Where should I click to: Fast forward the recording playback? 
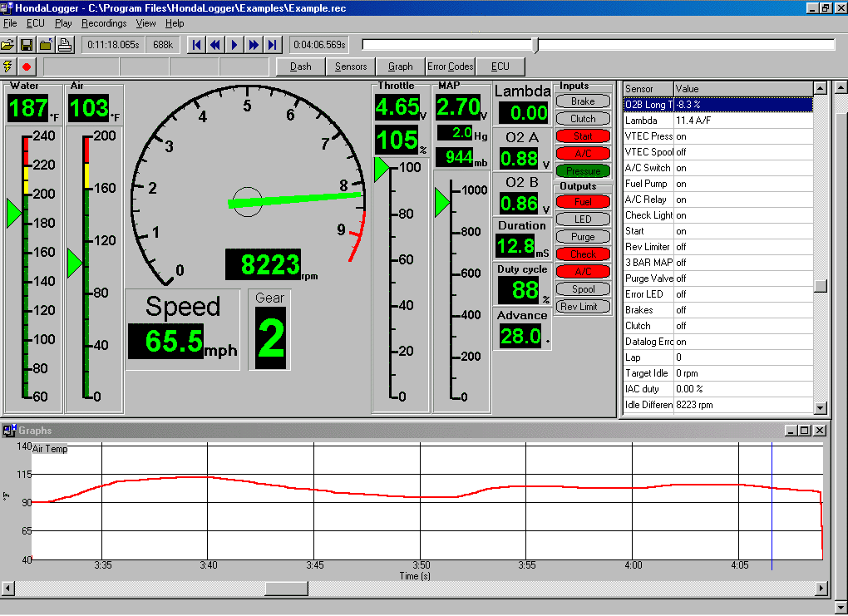253,45
